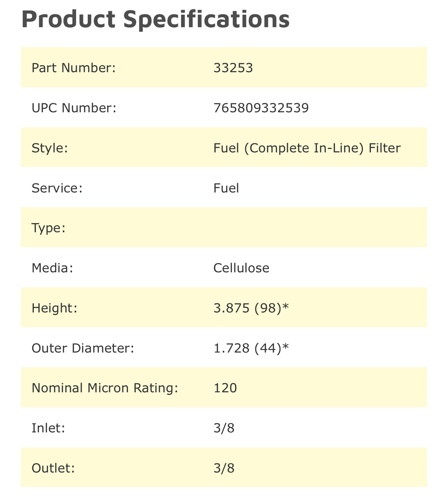This screenshot has height=499, width=448.
Task: Click the Inlet size value 3/8
Action: pyautogui.click(x=224, y=428)
